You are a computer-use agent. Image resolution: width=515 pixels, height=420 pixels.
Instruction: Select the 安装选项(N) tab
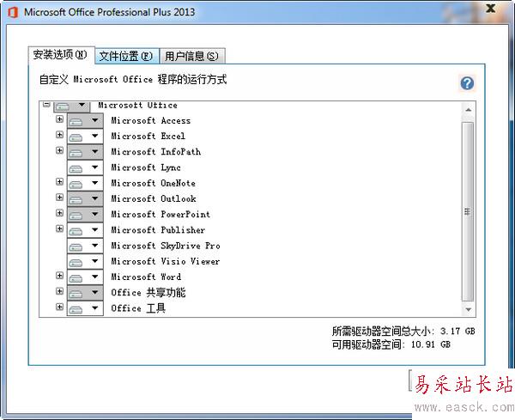[x=61, y=55]
